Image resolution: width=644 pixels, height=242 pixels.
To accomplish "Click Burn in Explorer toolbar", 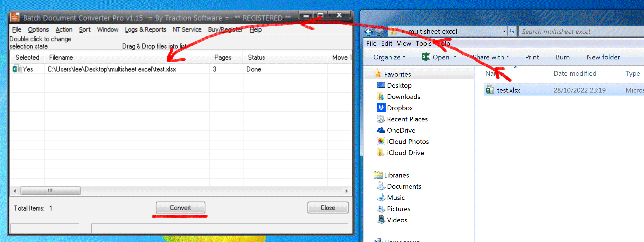I will [x=563, y=57].
